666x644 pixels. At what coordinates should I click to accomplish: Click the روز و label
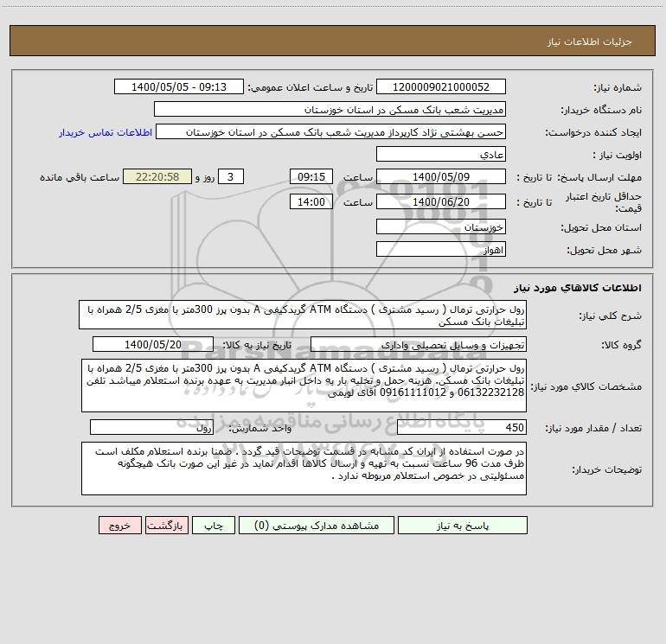(205, 177)
